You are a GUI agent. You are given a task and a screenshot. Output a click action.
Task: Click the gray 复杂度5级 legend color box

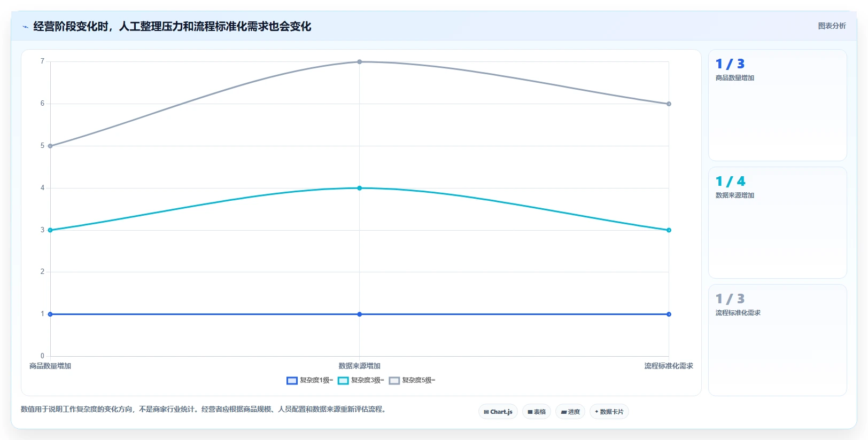click(x=394, y=381)
